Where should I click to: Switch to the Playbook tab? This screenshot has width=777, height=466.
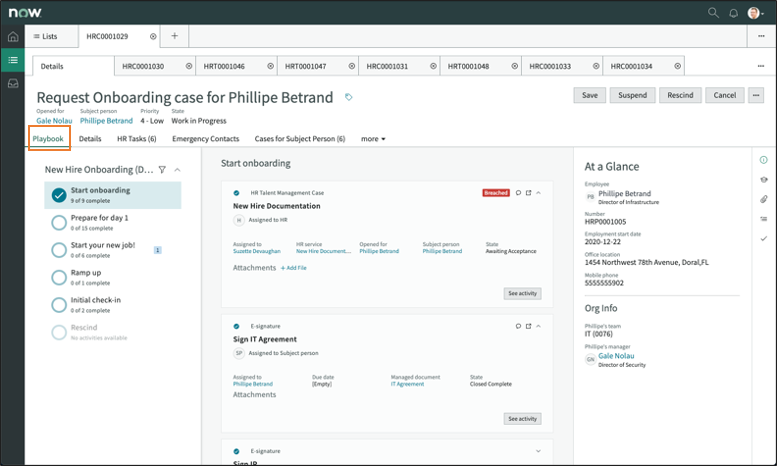[x=48, y=139]
